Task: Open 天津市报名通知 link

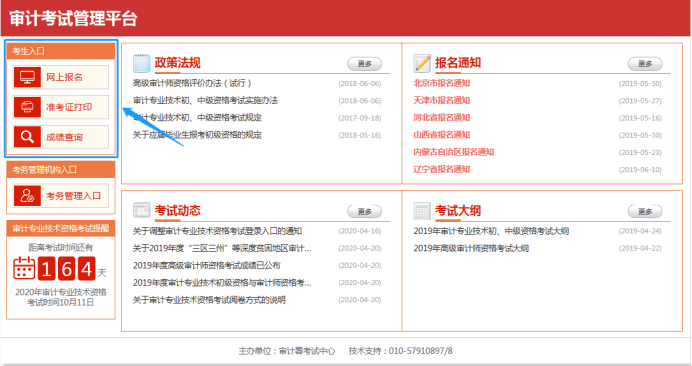Action: (441, 100)
